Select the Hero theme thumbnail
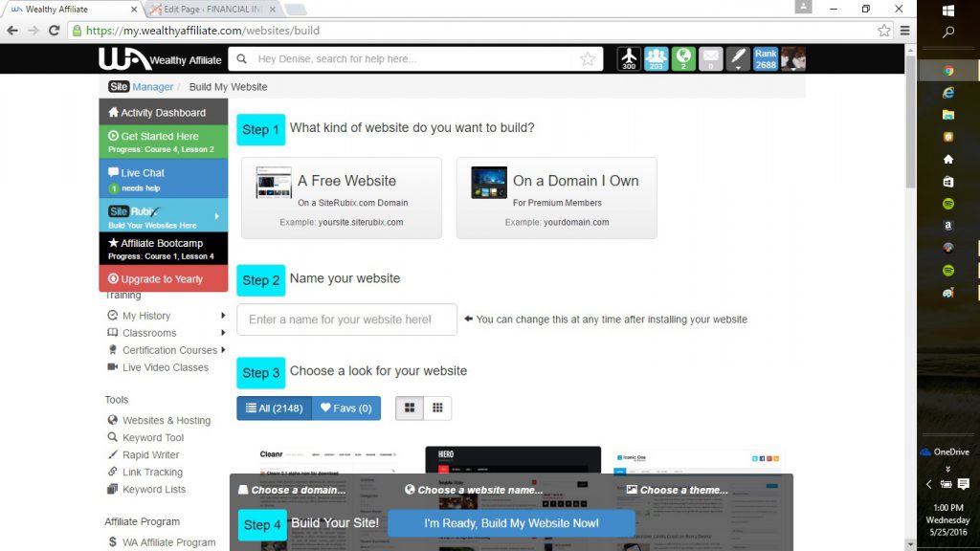This screenshot has width=980, height=551. 513,498
